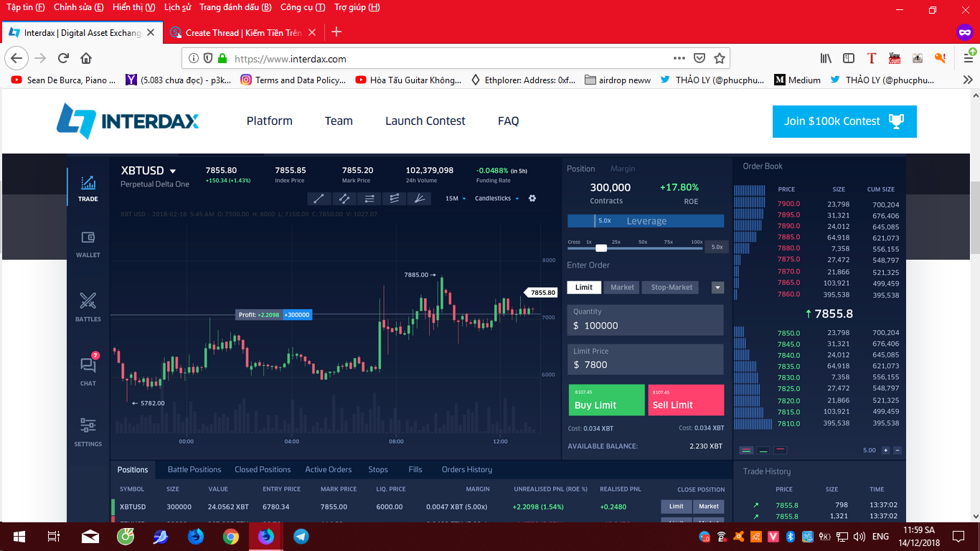The height and width of the screenshot is (551, 980).
Task: Click the Buy Limit button
Action: (x=607, y=400)
